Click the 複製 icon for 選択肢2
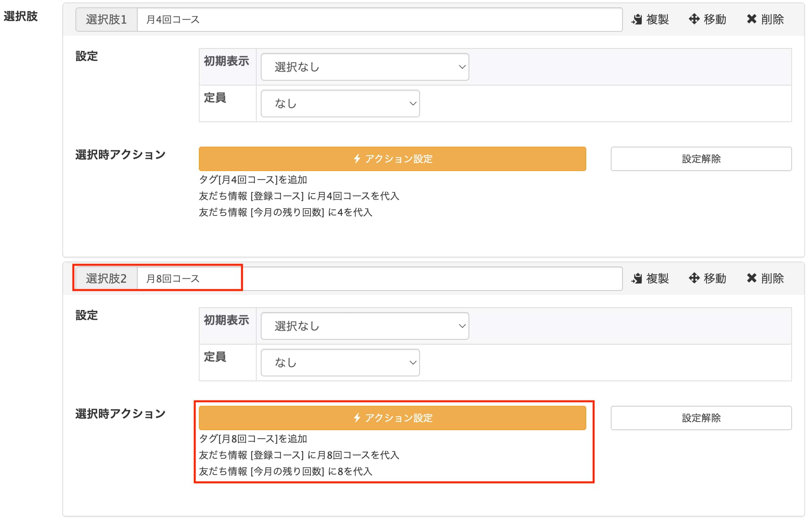Screen dimensions: 812x519 tap(637, 278)
